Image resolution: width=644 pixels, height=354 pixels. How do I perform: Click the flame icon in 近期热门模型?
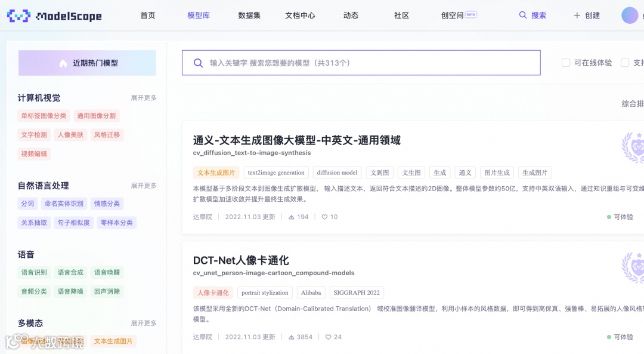pos(63,63)
